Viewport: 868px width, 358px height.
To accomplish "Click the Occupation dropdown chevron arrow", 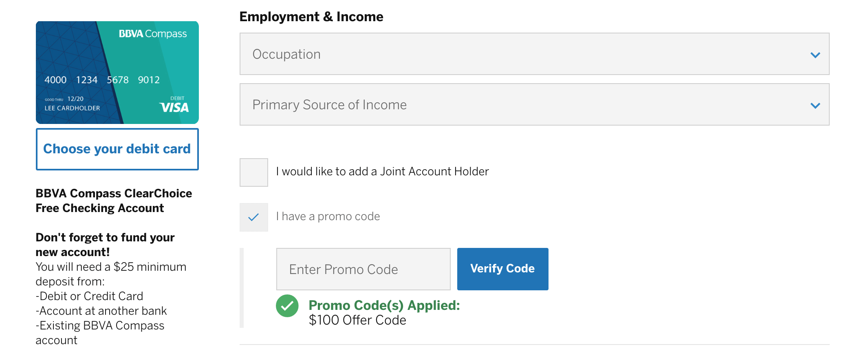I will coord(815,55).
